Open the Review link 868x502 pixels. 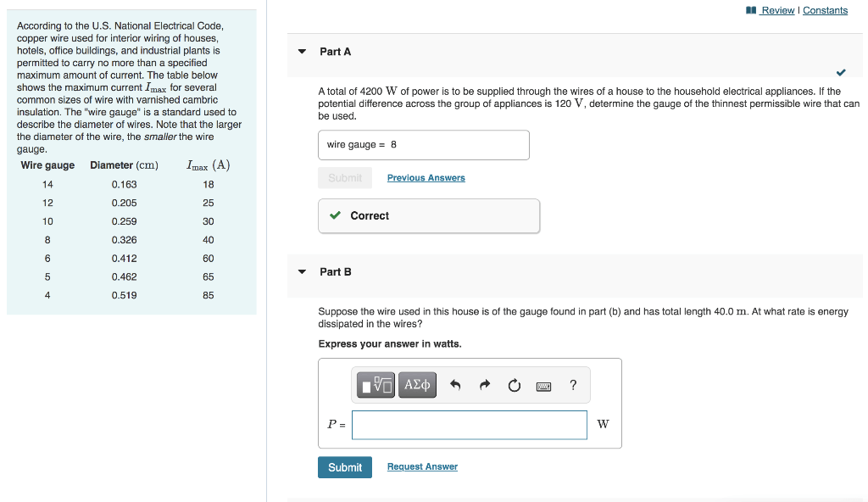(777, 10)
